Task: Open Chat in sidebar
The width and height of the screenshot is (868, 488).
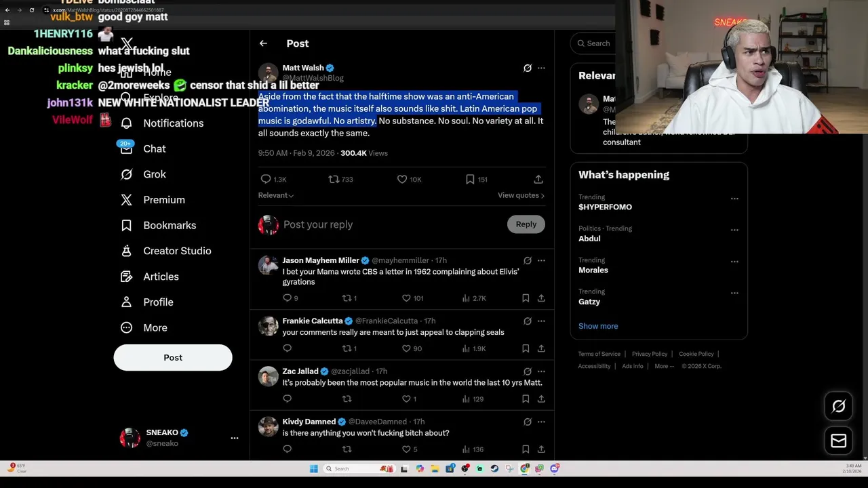Action: [144, 148]
